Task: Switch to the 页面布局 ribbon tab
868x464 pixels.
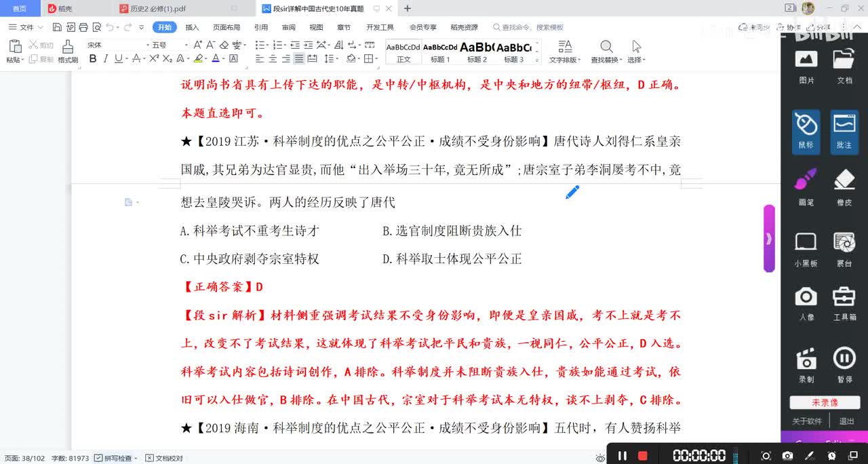Action: pyautogui.click(x=226, y=27)
